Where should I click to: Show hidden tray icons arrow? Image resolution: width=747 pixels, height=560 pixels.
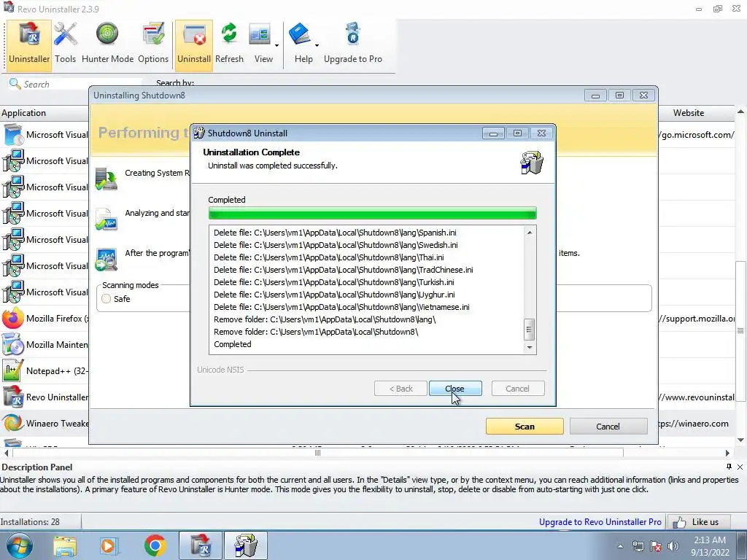[620, 546]
